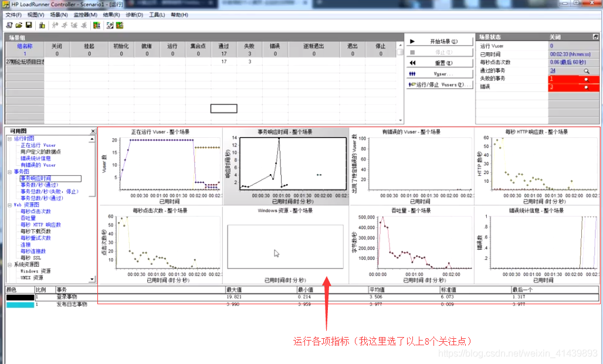This screenshot has width=603, height=364.
Task: Select 每秒下载页数 tree item
Action: tap(35, 232)
